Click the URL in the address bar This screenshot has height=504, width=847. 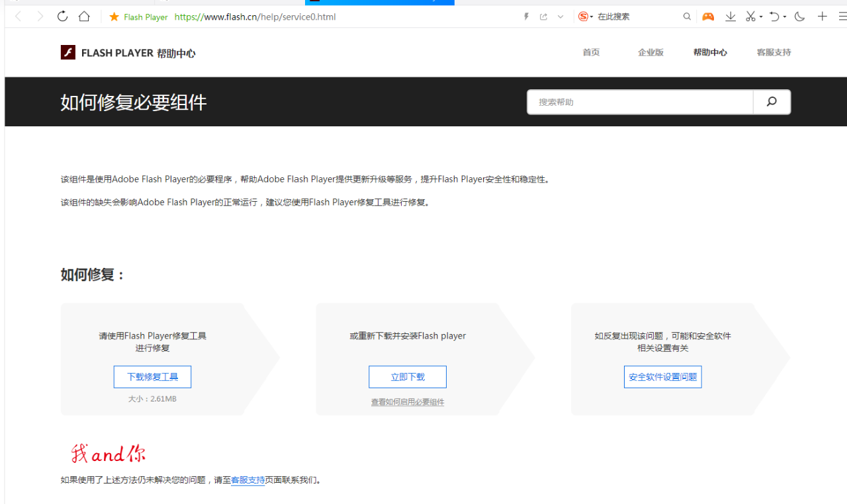coord(255,17)
